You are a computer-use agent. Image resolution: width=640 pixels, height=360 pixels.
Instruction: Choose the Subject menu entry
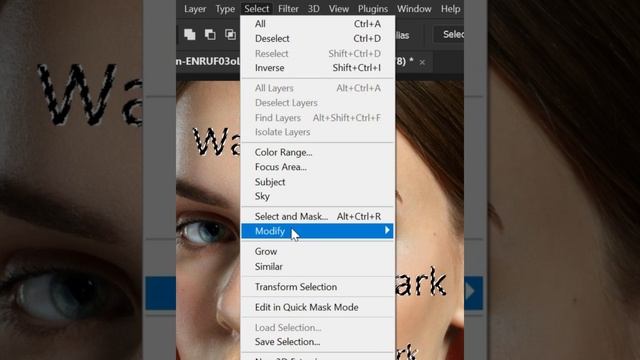point(318,182)
